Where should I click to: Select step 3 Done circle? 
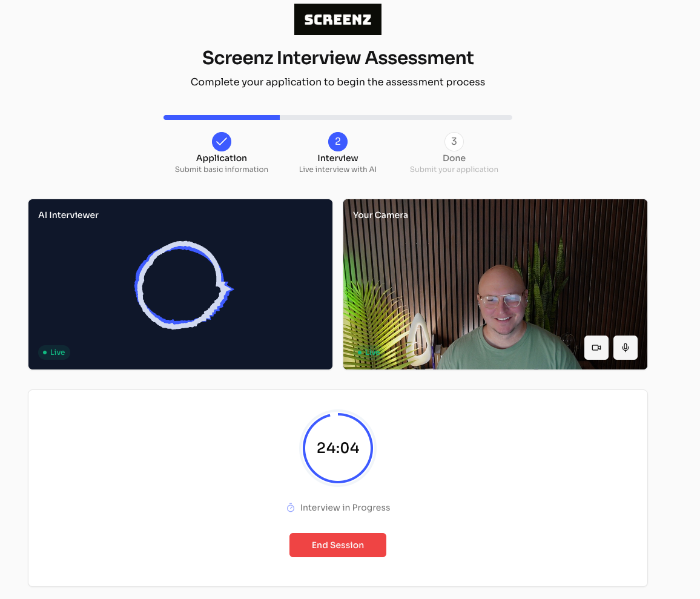454,142
